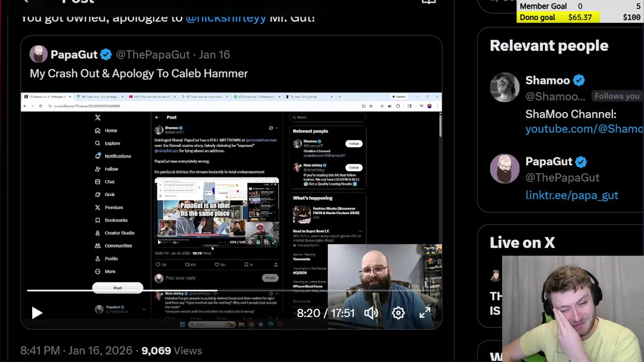The image size is (644, 362).
Task: Play the quoted PapaGut video
Action: pos(37,313)
